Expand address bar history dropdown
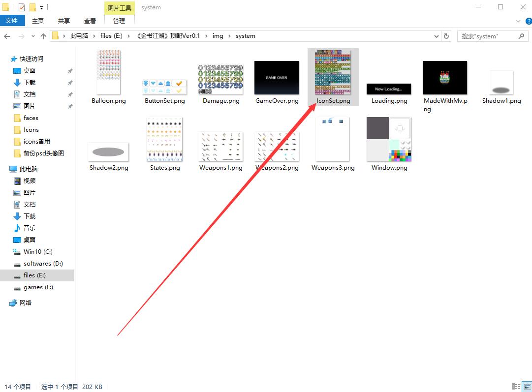The width and height of the screenshot is (532, 392). 437,36
